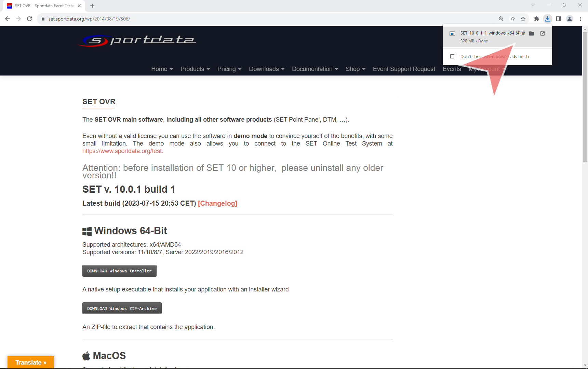Image resolution: width=588 pixels, height=369 pixels.
Task: Open the Events menu item
Action: tap(452, 69)
